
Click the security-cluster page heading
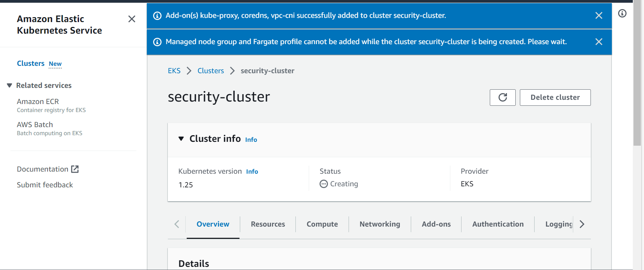click(x=219, y=97)
